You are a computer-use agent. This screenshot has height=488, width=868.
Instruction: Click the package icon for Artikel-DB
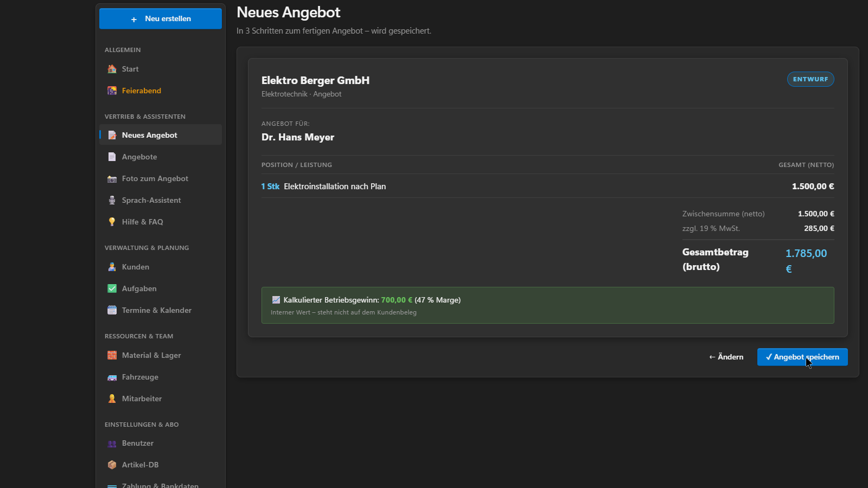[112, 465]
